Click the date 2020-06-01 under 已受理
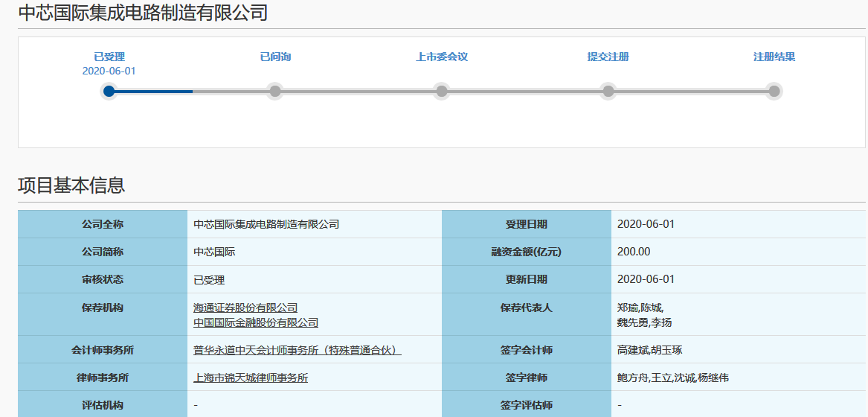 [x=109, y=71]
